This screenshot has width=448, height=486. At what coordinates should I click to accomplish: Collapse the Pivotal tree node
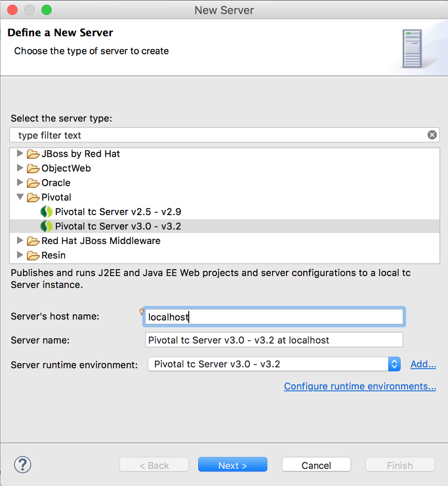(20, 197)
